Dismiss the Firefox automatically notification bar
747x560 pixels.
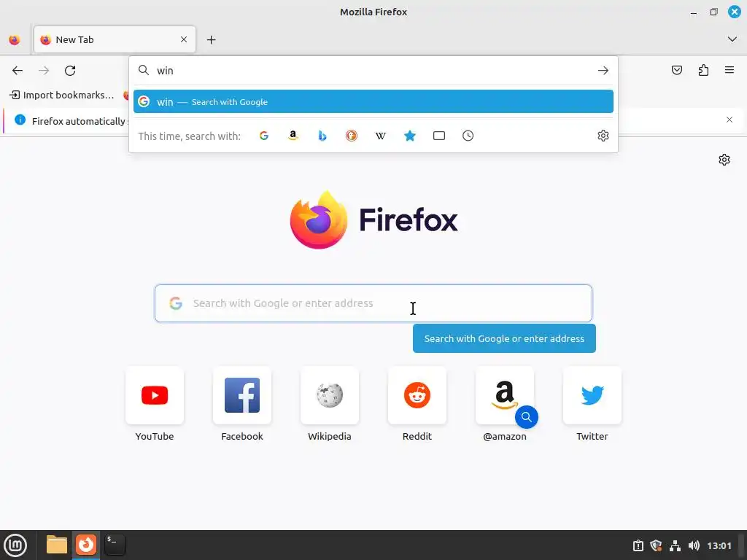(729, 120)
